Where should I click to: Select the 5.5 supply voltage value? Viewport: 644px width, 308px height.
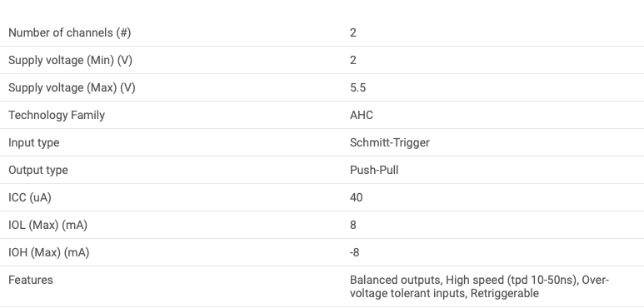[x=357, y=87]
